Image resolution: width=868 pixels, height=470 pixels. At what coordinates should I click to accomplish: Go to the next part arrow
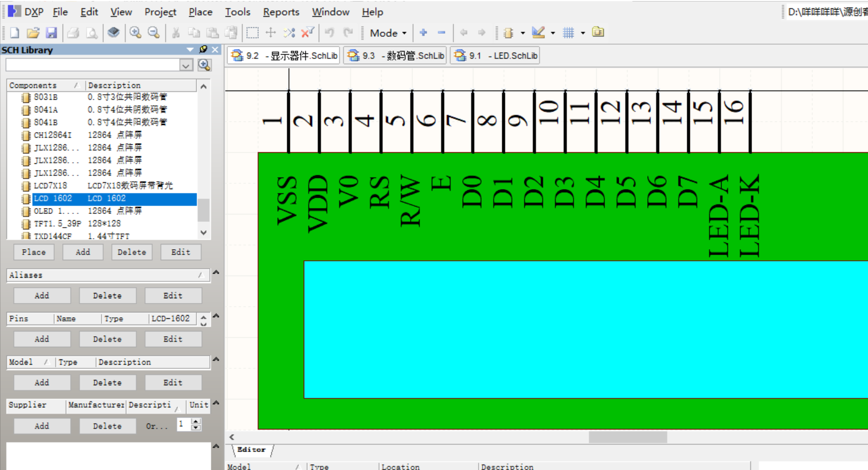(482, 33)
